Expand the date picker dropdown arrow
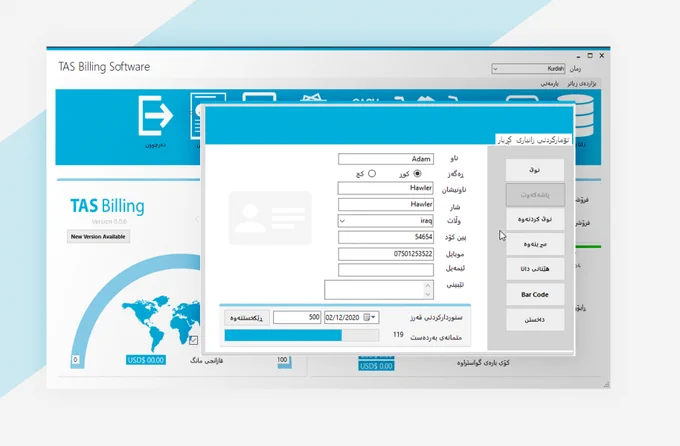 pyautogui.click(x=373, y=318)
